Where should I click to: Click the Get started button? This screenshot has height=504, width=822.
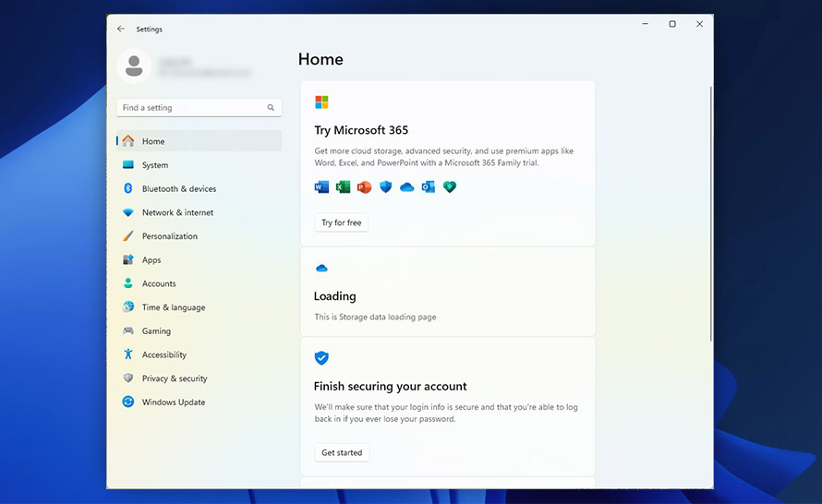click(342, 452)
